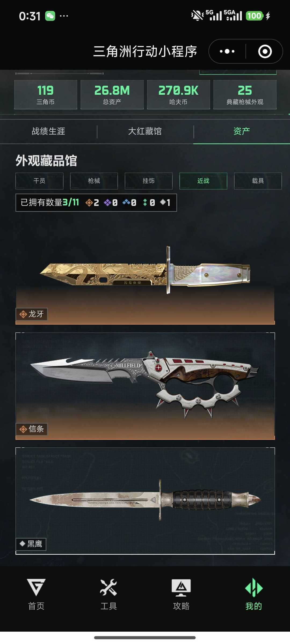Switch to the 战绩生涯 tab
The width and height of the screenshot is (290, 644).
(48, 131)
